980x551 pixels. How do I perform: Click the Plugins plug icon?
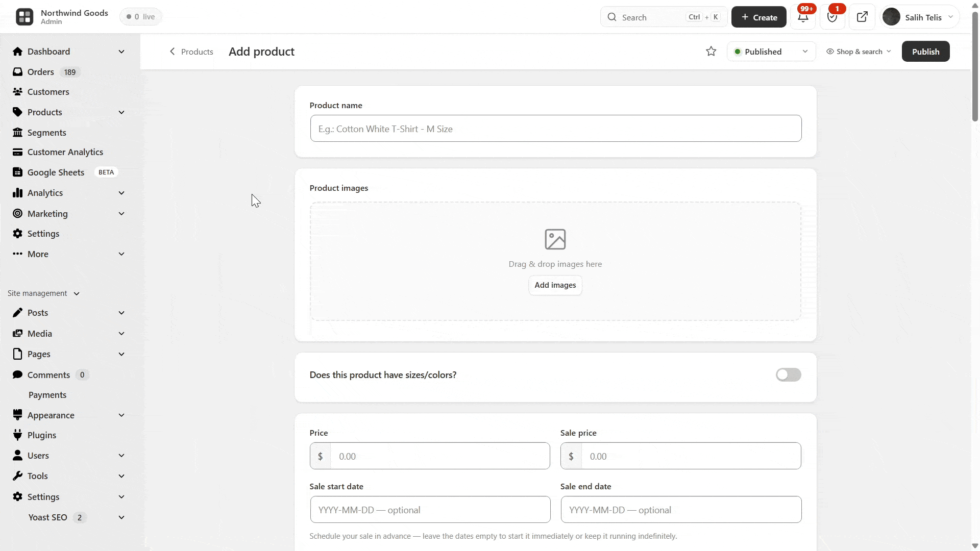17,435
